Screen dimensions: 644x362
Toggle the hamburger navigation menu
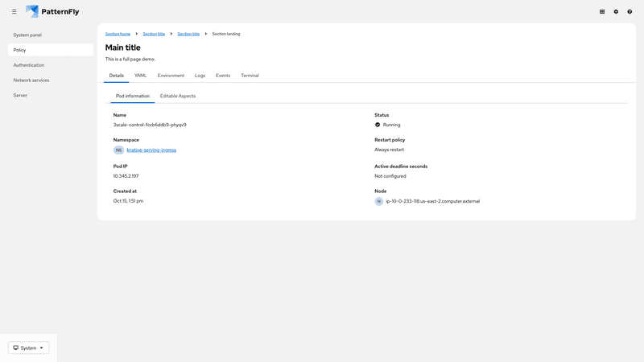(x=14, y=11)
